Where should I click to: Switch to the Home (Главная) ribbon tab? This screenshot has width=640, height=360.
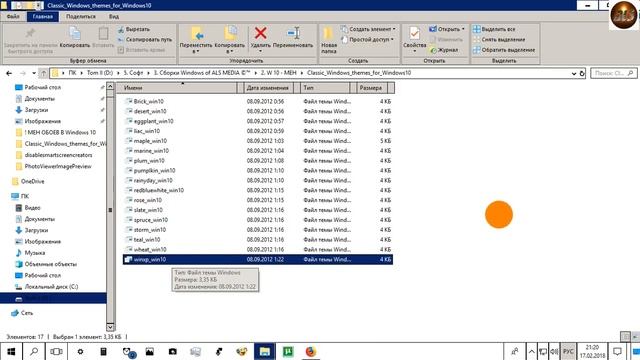click(x=43, y=17)
